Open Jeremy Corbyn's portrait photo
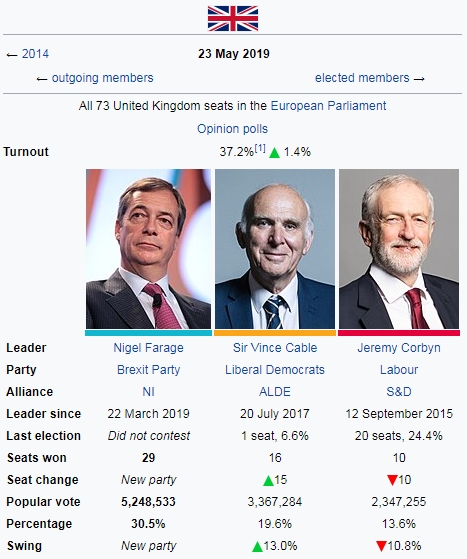467x559 pixels. tap(399, 249)
